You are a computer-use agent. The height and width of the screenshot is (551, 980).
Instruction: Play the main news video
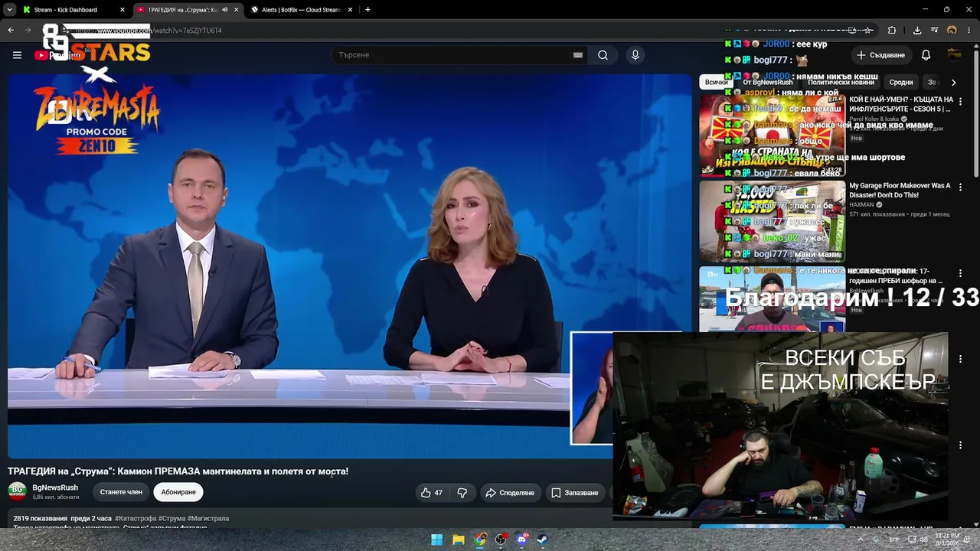tap(349, 266)
